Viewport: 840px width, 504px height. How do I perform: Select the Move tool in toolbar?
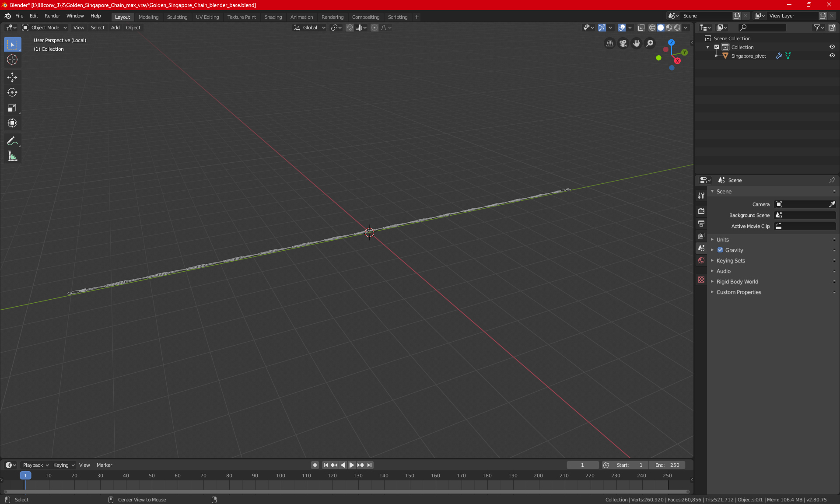coord(12,77)
